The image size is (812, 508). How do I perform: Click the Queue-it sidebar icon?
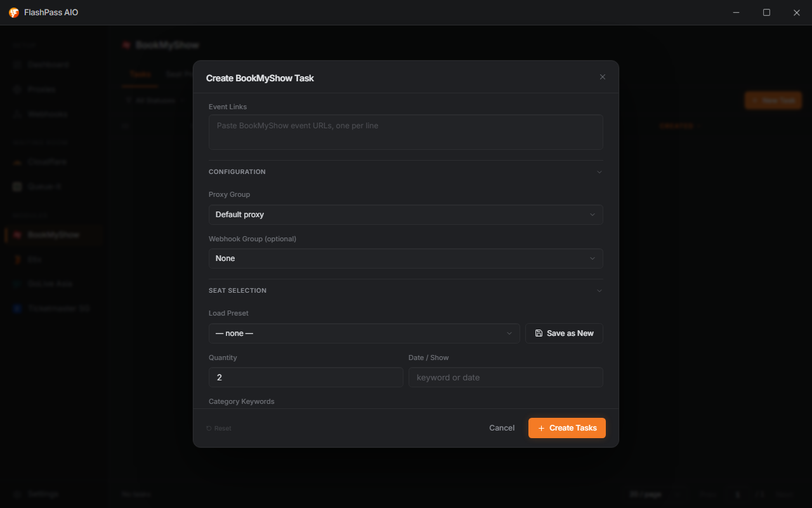tap(18, 187)
